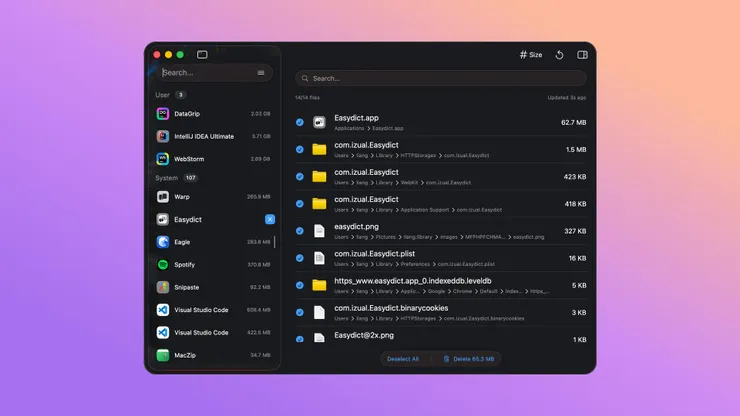Viewport: 740px width, 416px height.
Task: Click the Easydict.app file icon
Action: pos(320,122)
